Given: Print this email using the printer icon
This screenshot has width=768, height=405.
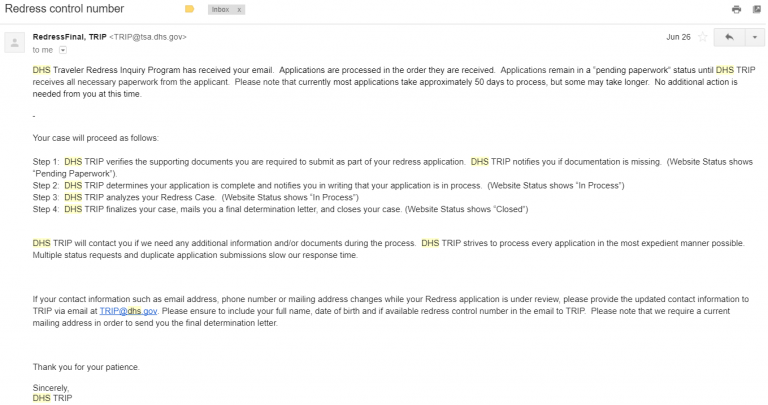Looking at the screenshot, I should 736,9.
